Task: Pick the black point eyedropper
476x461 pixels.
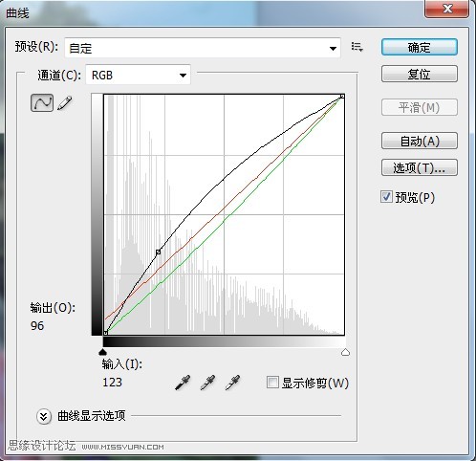Action: [x=183, y=383]
